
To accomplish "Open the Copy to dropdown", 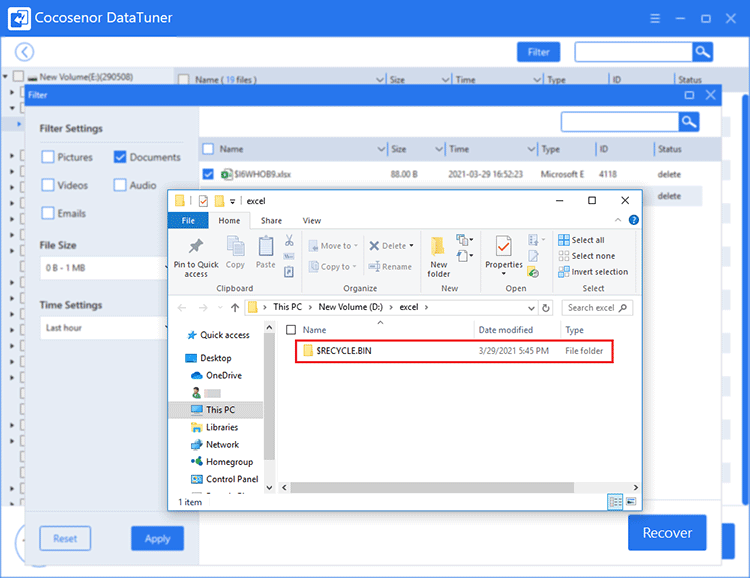I will click(x=354, y=267).
